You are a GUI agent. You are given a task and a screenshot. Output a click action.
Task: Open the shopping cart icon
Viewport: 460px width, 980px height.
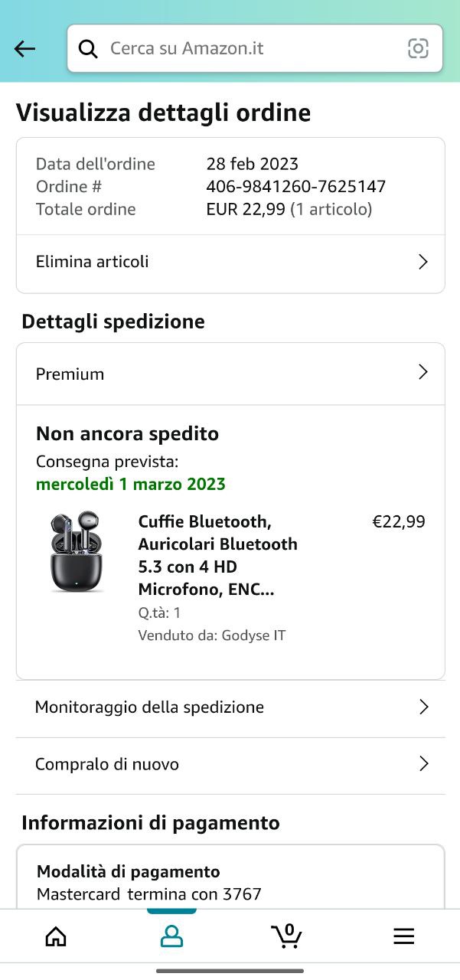click(x=287, y=936)
